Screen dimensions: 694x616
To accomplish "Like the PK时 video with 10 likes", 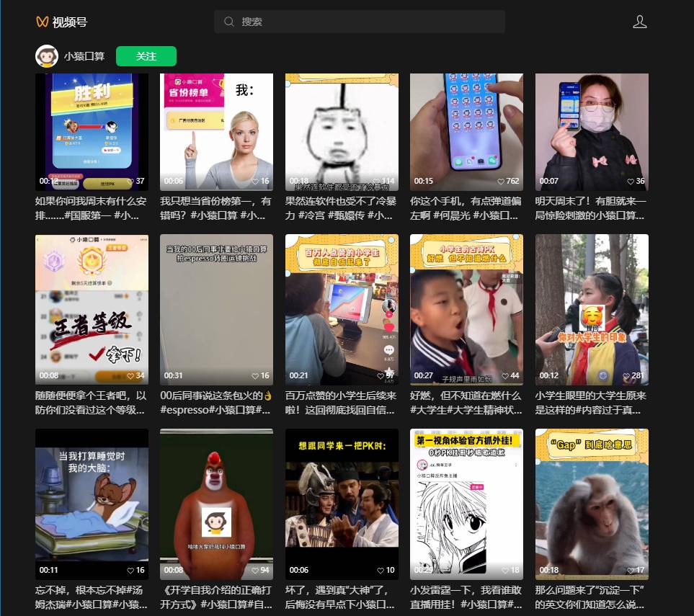I will click(381, 571).
